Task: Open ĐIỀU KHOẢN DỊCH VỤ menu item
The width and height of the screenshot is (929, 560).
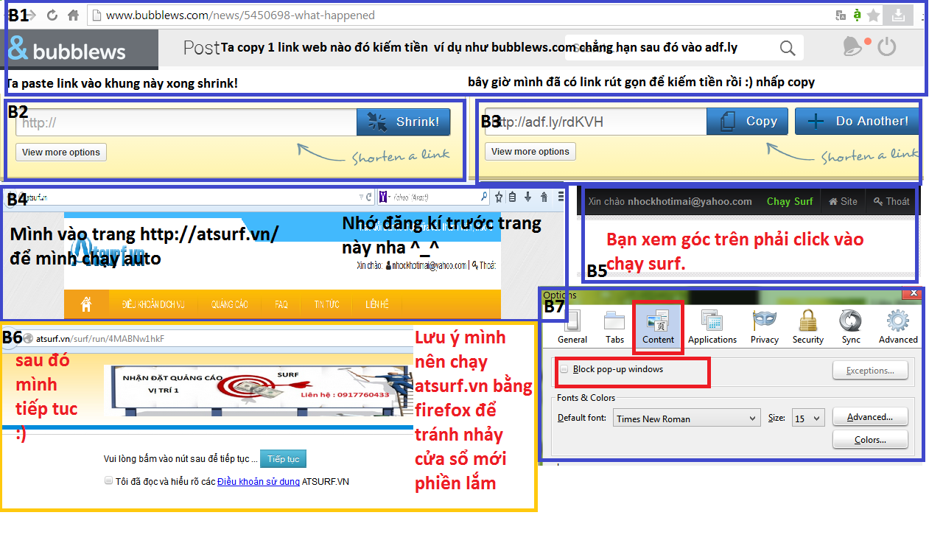Action: [153, 304]
